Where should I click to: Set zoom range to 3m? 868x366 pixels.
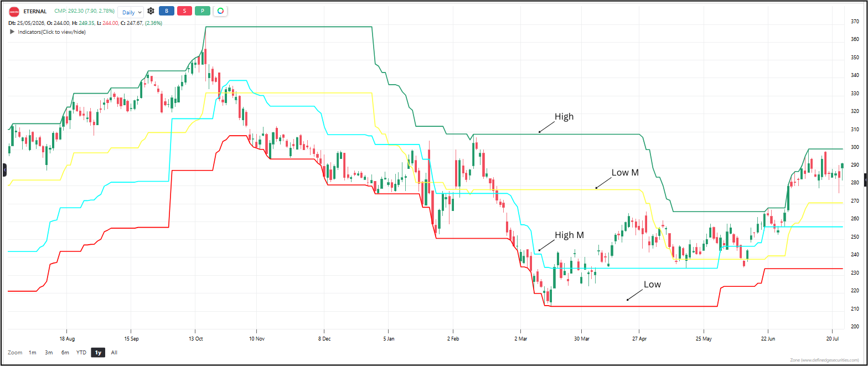49,352
